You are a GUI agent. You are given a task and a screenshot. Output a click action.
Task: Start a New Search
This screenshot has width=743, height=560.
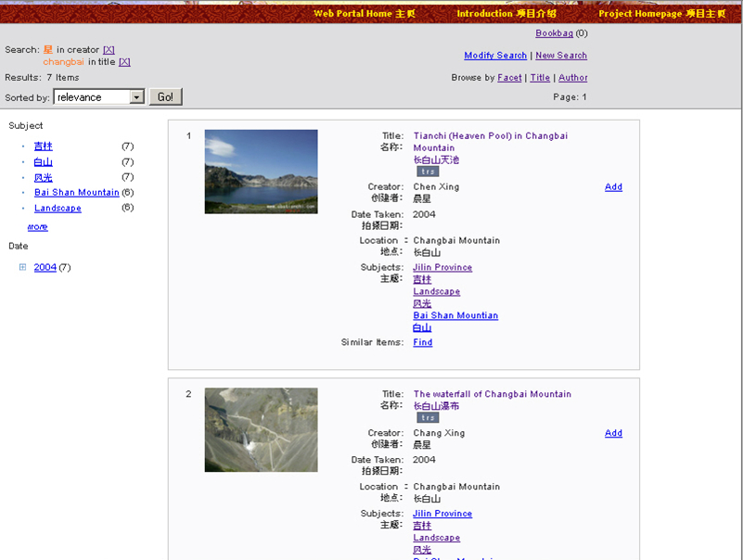coord(561,56)
